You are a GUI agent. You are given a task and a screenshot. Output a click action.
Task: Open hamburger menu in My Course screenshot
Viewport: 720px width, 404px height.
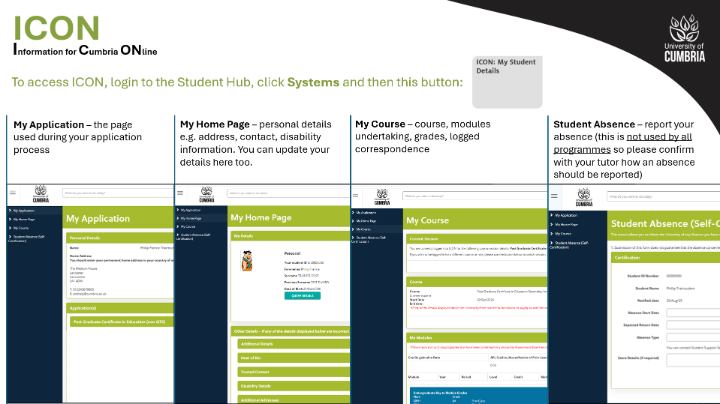355,196
